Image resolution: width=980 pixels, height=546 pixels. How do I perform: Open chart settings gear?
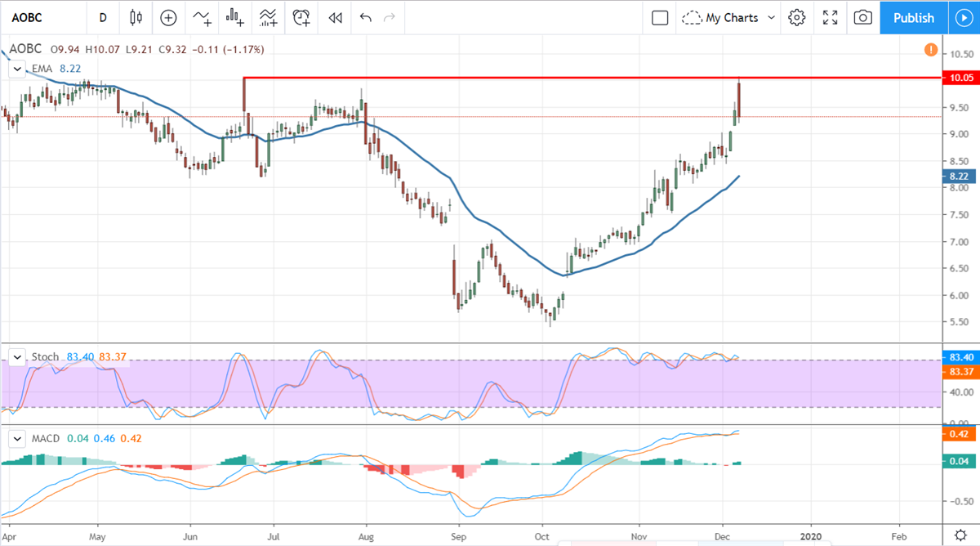tap(797, 17)
